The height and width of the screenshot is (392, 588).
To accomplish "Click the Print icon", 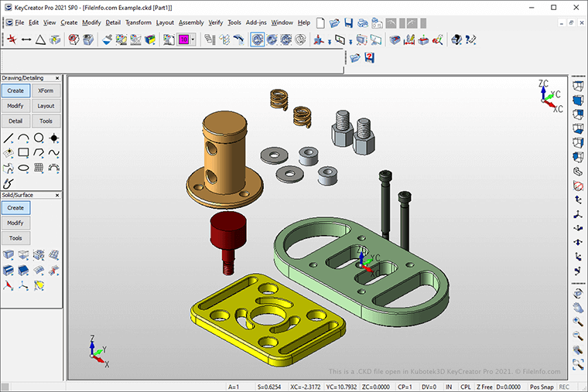I will pos(363,23).
